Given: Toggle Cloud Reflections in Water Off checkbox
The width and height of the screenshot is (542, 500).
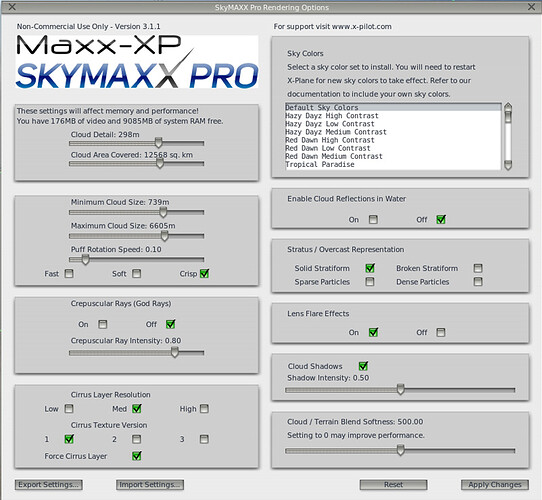Looking at the screenshot, I should coord(441,220).
